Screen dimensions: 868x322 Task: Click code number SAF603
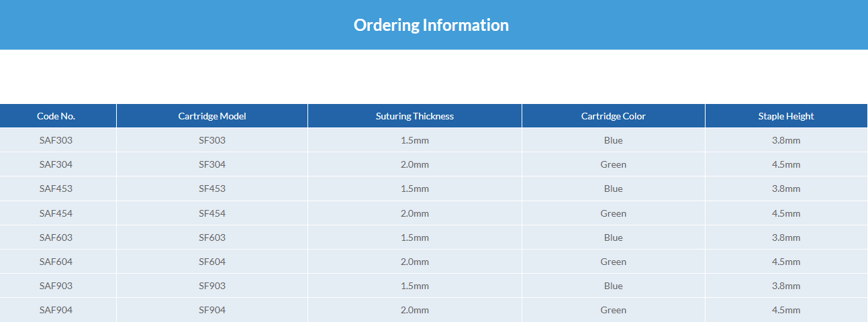[x=56, y=237]
